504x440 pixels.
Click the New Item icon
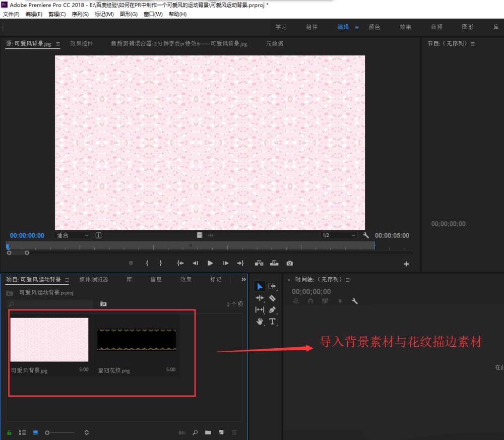point(221,432)
